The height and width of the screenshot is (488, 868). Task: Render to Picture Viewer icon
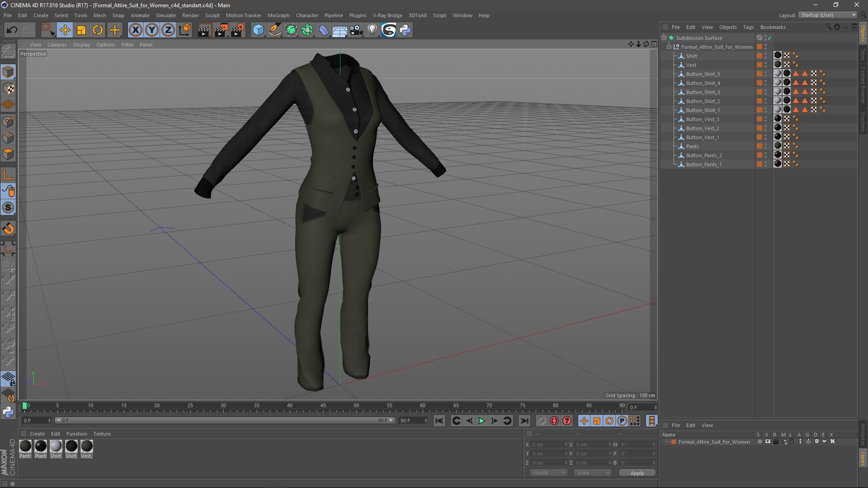pyautogui.click(x=221, y=30)
